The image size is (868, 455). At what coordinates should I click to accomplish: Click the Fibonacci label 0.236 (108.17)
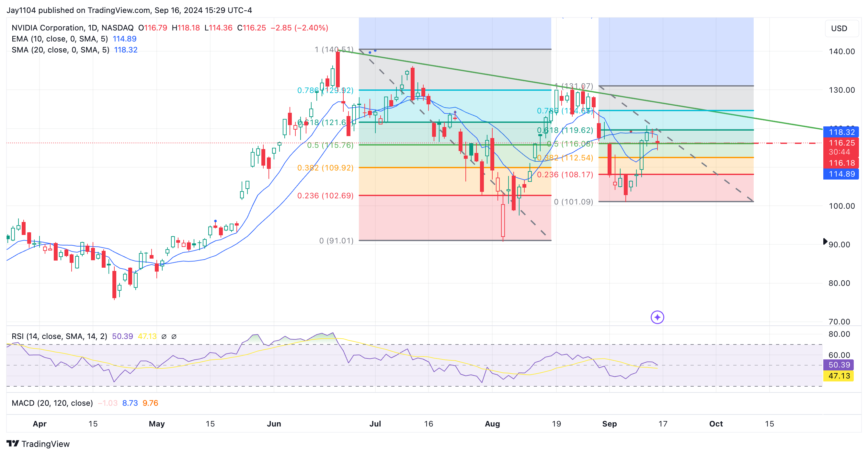coord(565,175)
